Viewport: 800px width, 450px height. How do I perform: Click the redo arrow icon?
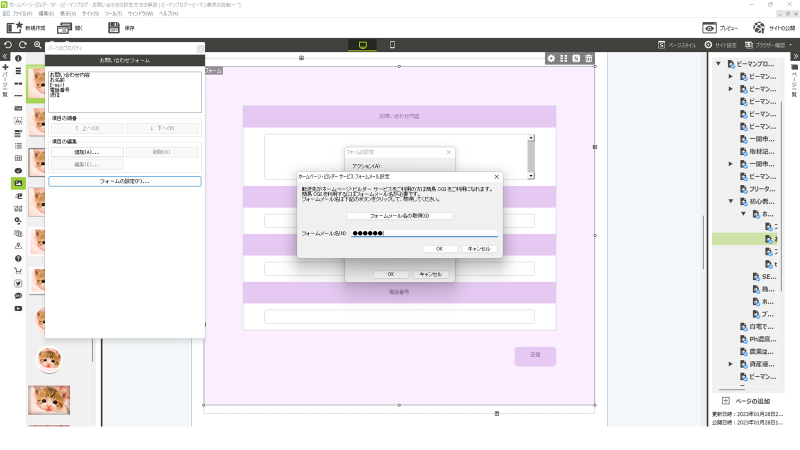(22, 45)
